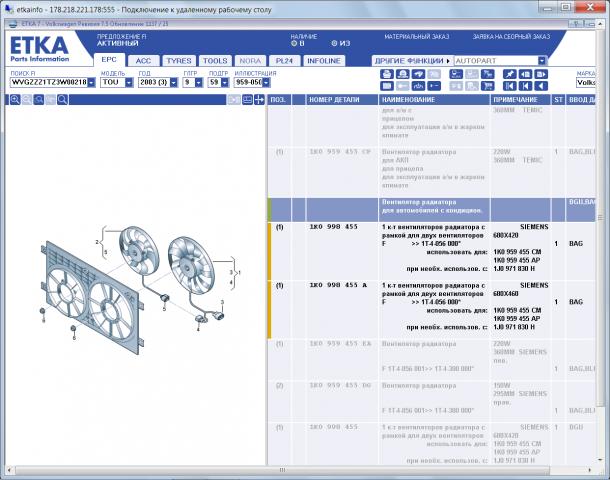Click the ПРИМЕЧАНИЕ column header

pos(520,100)
